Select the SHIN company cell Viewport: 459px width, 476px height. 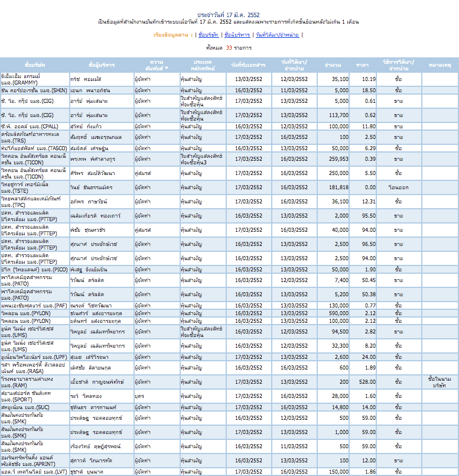[x=35, y=90]
